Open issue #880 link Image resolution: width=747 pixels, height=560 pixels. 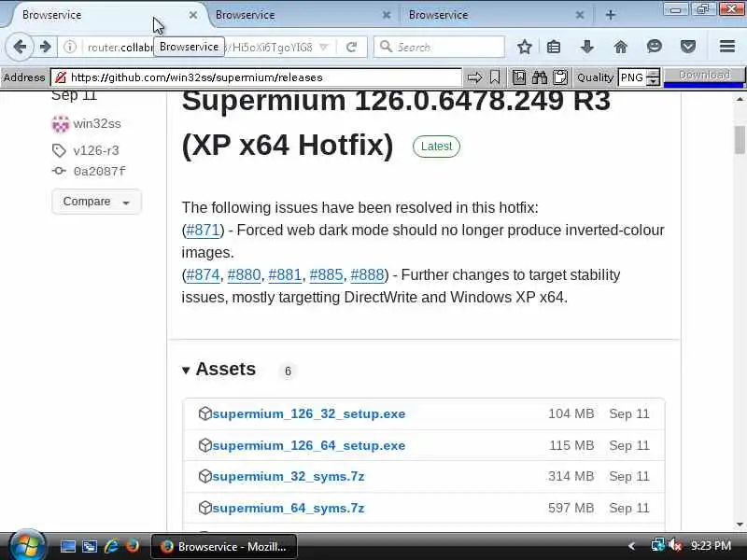click(244, 274)
